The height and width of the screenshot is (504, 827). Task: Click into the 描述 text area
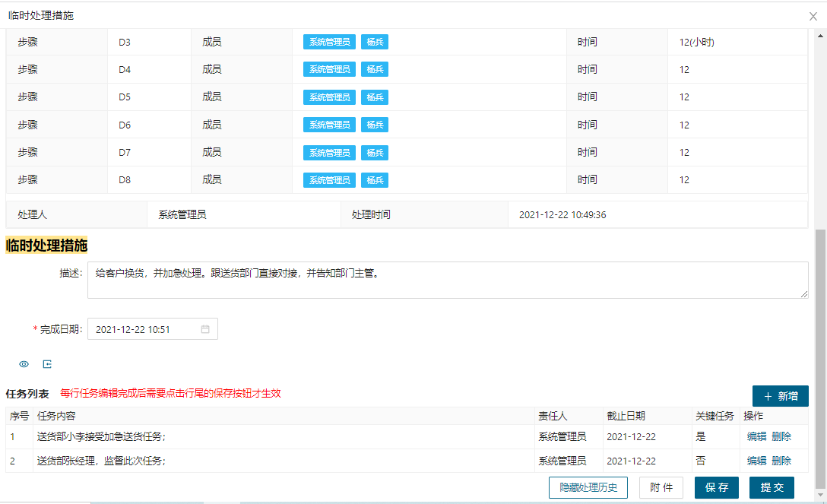[x=447, y=280]
